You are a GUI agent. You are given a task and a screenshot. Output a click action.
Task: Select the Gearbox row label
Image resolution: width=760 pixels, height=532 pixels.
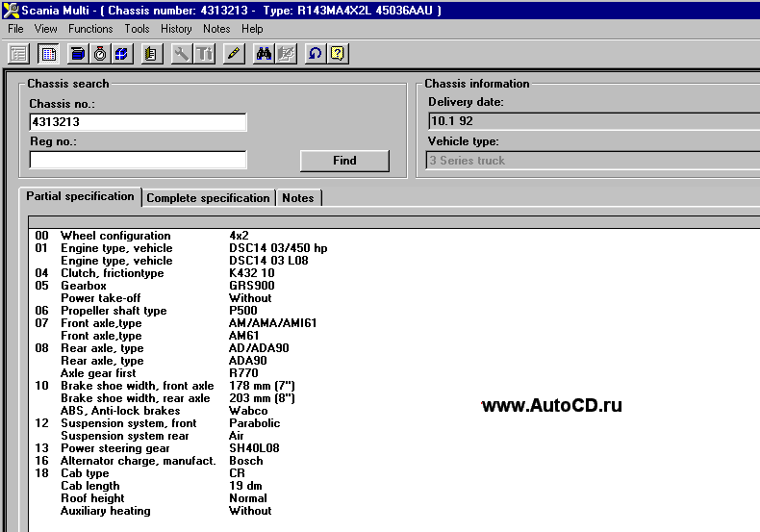(x=84, y=286)
